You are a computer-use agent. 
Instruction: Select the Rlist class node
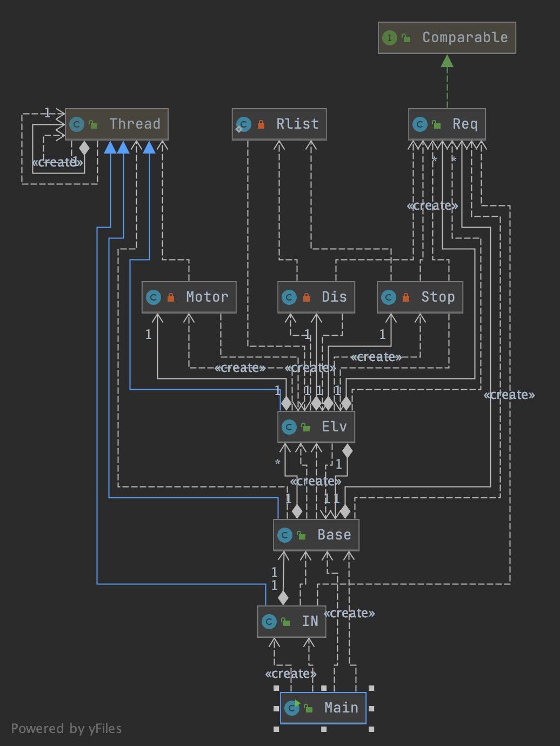pos(279,124)
